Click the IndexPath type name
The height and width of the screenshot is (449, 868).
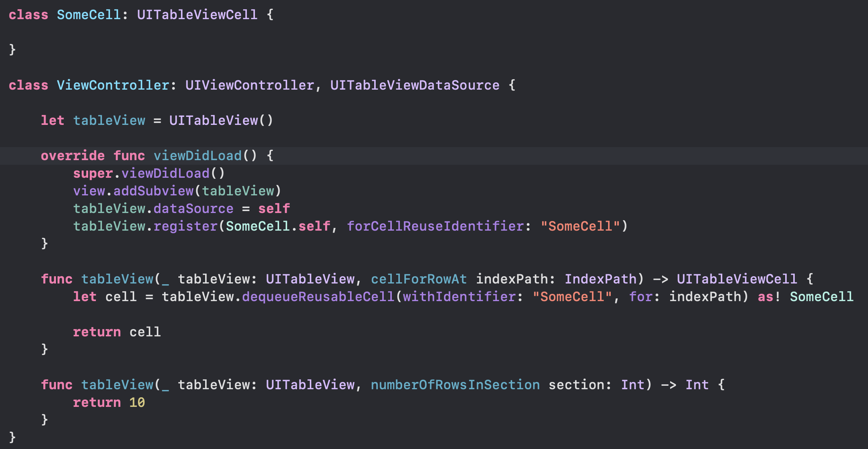[x=600, y=279]
